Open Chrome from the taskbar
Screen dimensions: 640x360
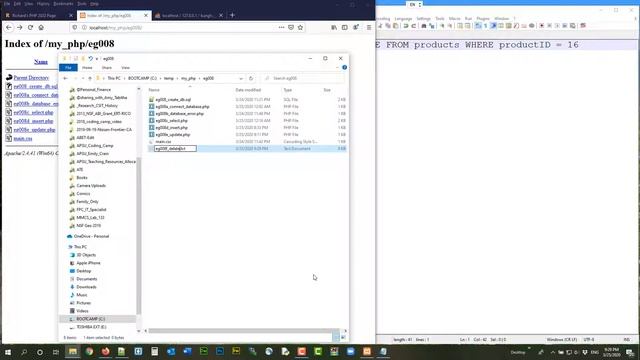(89, 351)
